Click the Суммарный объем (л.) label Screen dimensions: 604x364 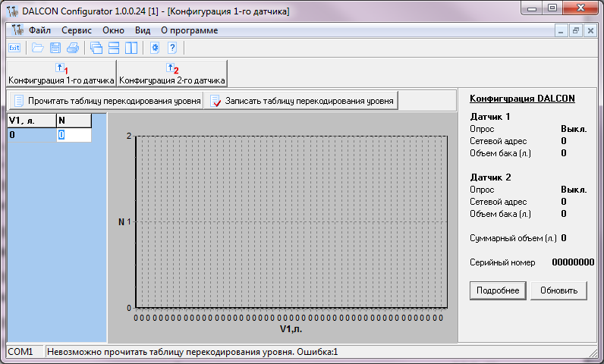(513, 238)
